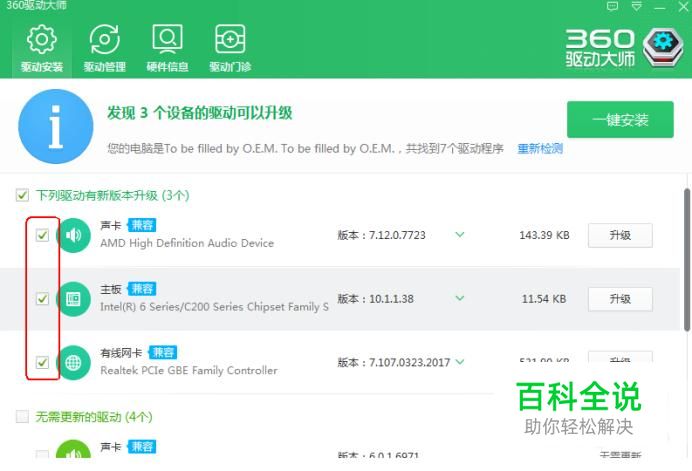Click the vertical scrollbar thumb of driver list

687,260
